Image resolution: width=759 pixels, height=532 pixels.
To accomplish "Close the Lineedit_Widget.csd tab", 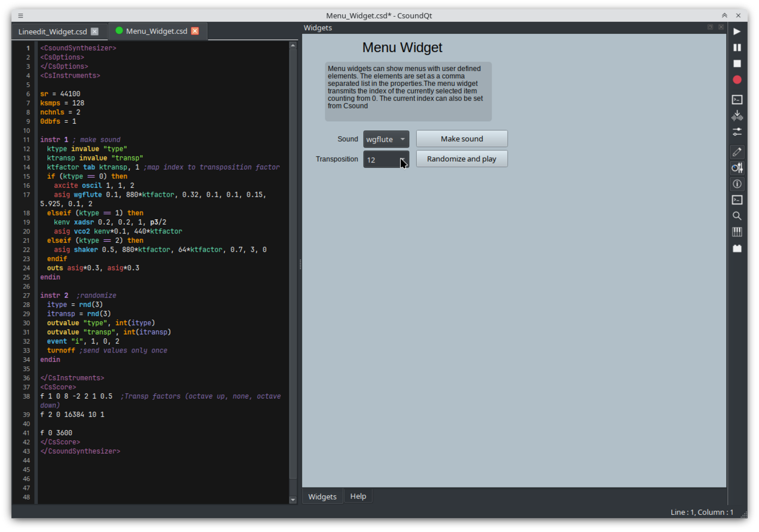I will tap(94, 31).
